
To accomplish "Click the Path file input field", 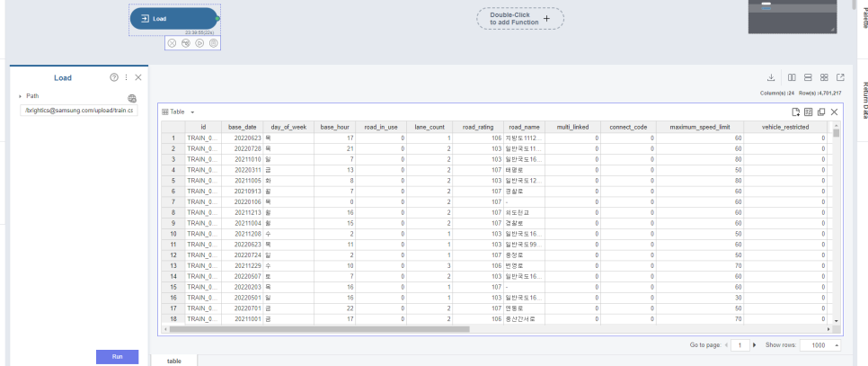I will [79, 111].
